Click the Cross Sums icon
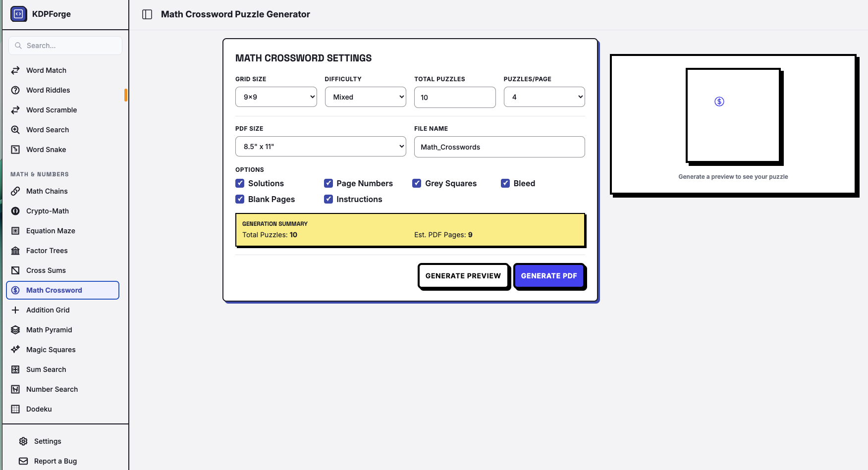The image size is (868, 470). 15,270
